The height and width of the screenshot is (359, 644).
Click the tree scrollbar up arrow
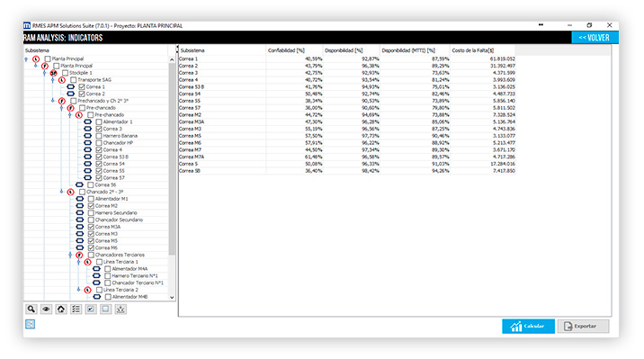[172, 59]
